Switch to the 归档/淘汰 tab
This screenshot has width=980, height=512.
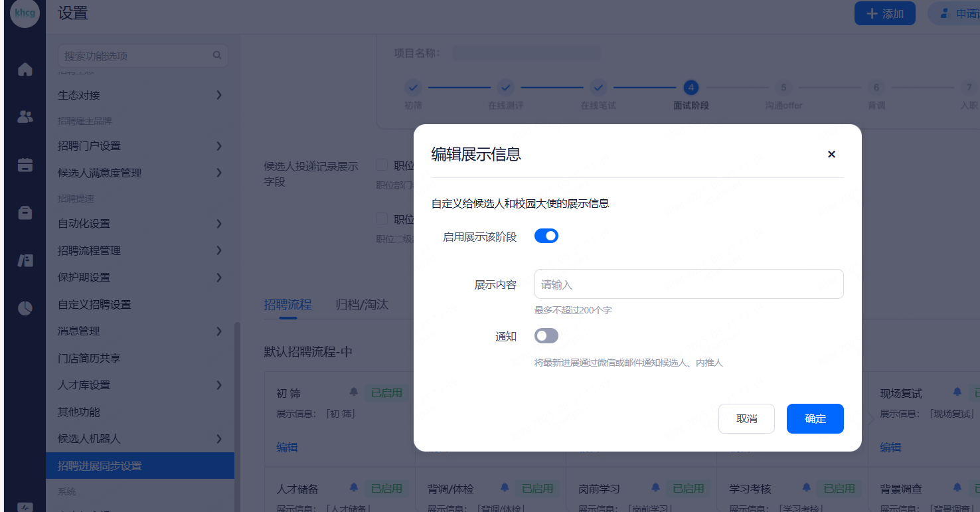point(362,305)
